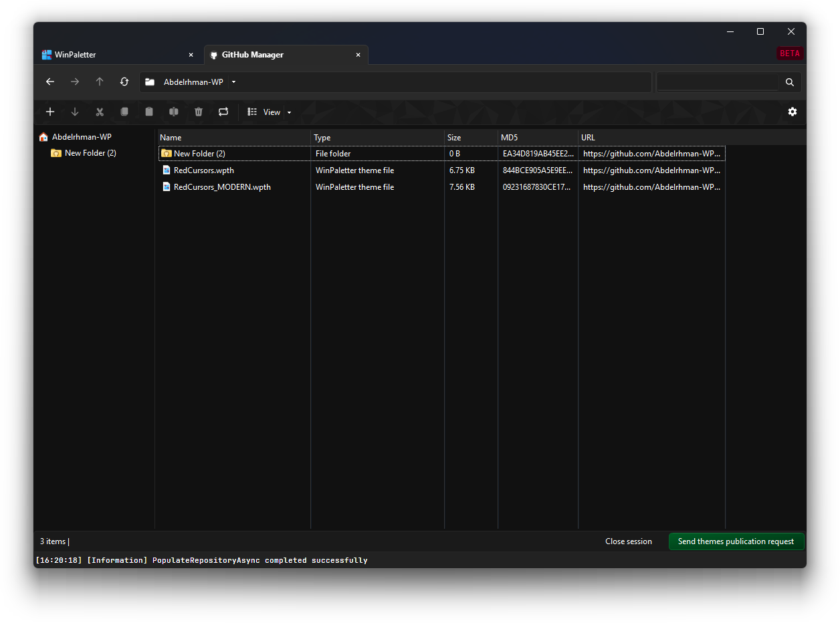Click the forward navigation arrow
This screenshot has width=840, height=623.
75,82
